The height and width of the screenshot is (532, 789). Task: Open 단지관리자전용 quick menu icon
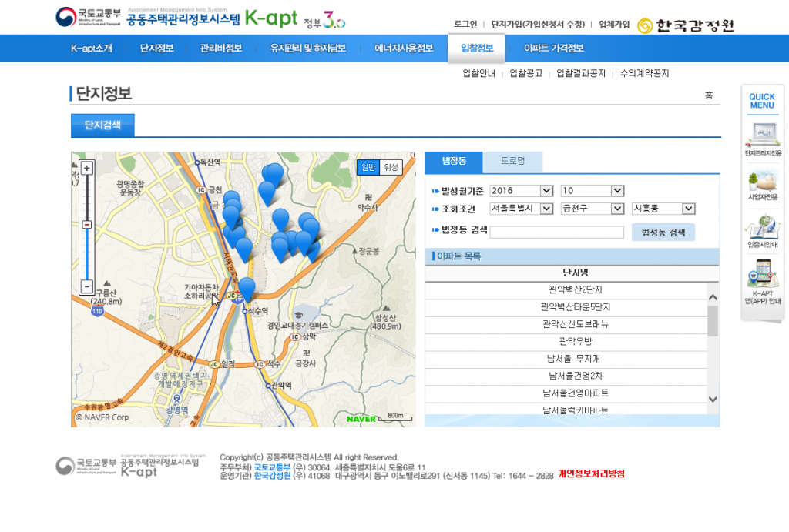point(762,139)
